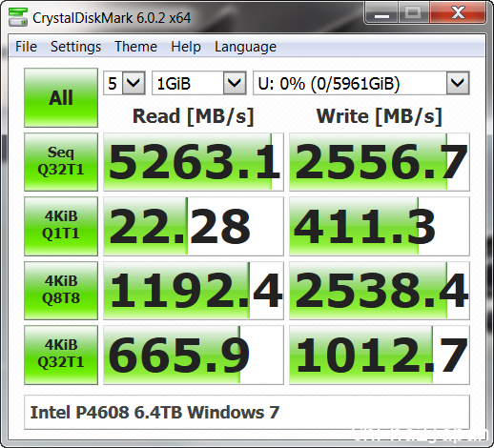Start the 4KiB Q8T8 test
Screen dimensions: 494x448
61,291
